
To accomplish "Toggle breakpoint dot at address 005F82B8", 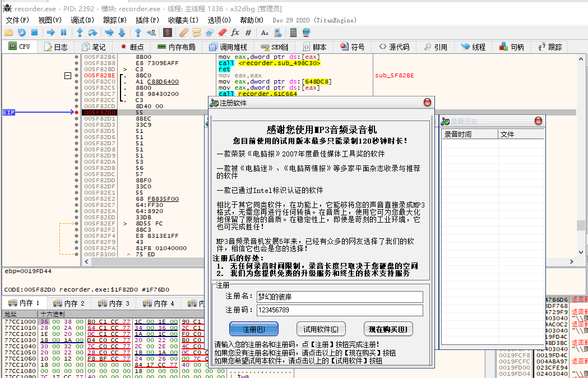I will click(76, 63).
